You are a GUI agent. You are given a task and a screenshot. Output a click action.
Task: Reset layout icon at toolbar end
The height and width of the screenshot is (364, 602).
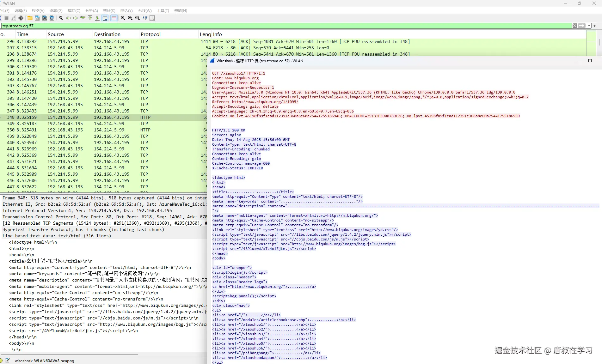pyautogui.click(x=152, y=18)
